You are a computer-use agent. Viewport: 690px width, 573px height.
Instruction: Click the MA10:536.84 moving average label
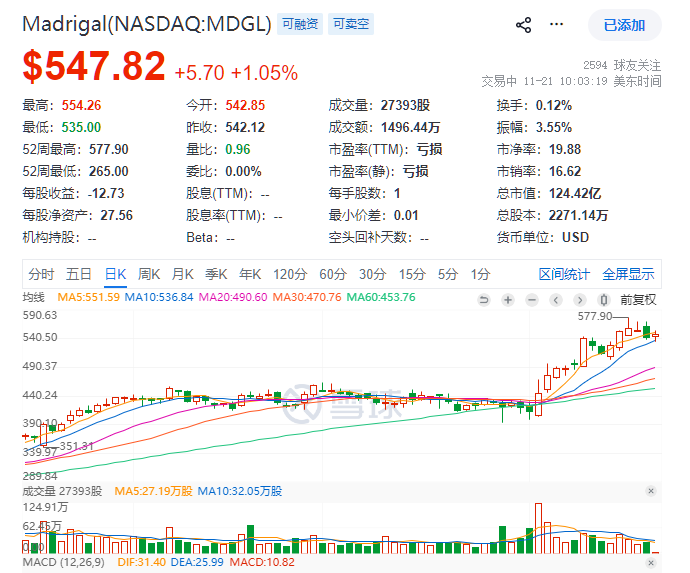point(159,298)
